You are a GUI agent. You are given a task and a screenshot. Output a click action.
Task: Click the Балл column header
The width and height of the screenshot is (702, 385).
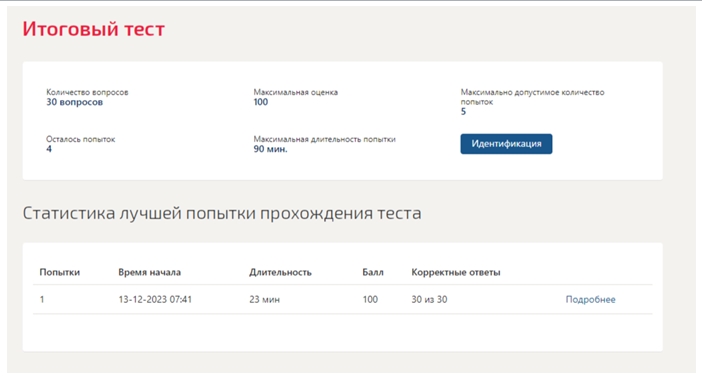(373, 272)
